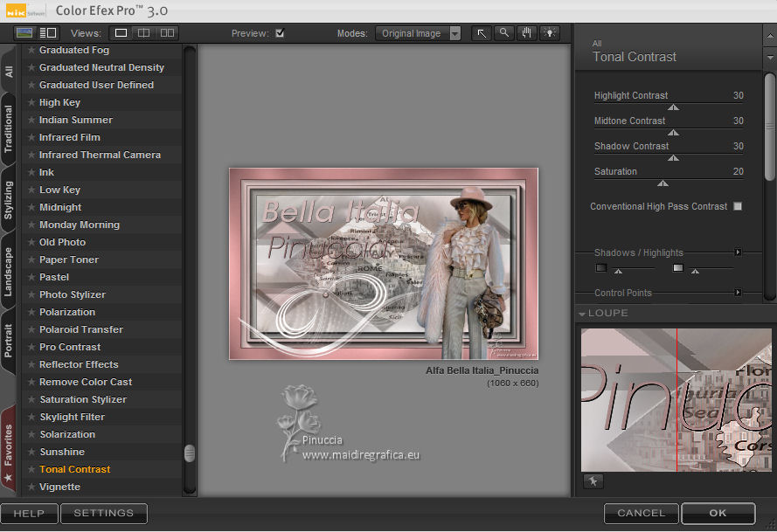Click the settings panel scrollbar
The width and height of the screenshot is (777, 532).
coord(769,127)
